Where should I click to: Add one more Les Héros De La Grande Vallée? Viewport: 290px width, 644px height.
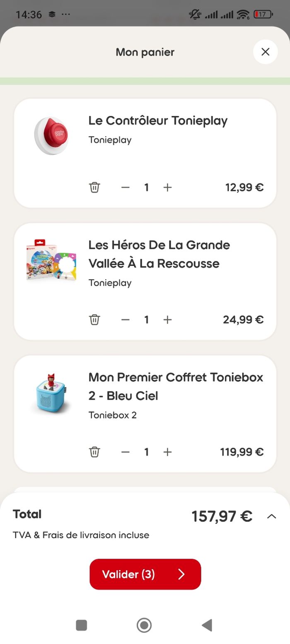point(167,320)
